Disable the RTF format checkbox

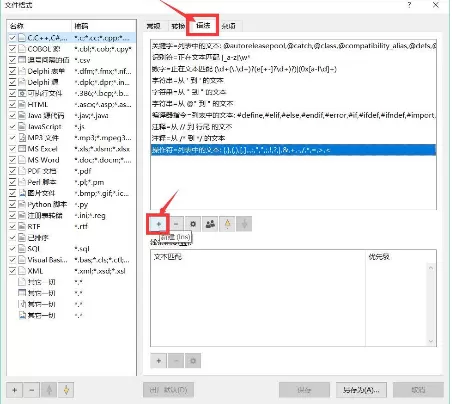tap(13, 227)
